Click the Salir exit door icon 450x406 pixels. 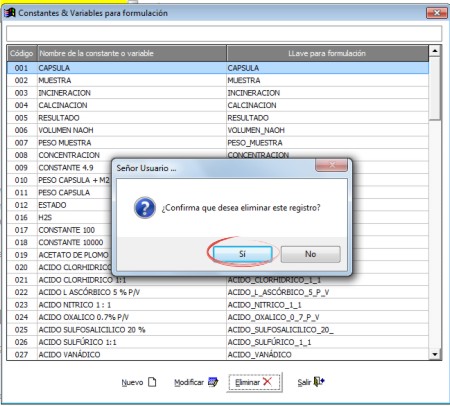click(319, 381)
